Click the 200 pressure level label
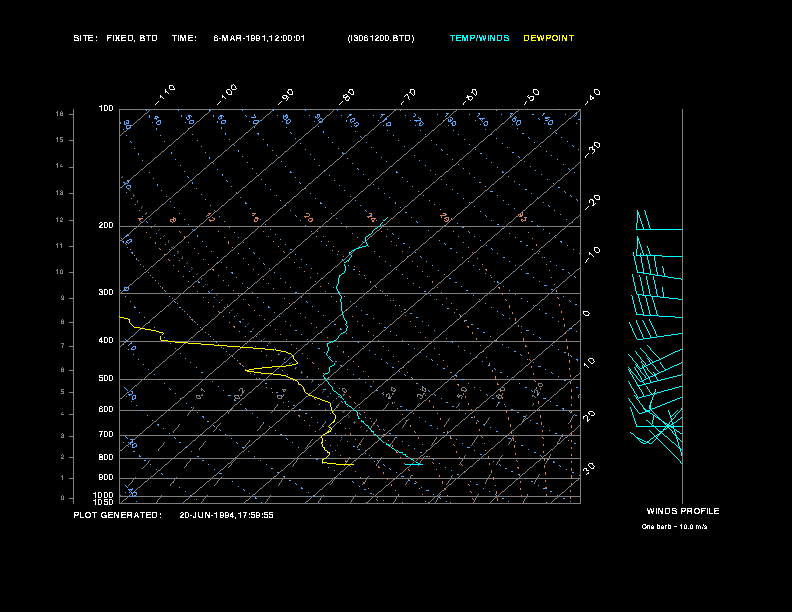 [106, 225]
